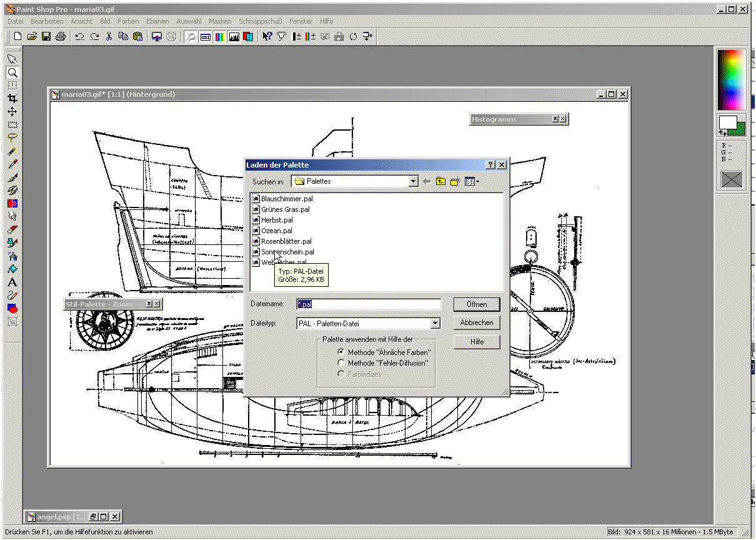Select the rectangular Selection tool
The height and width of the screenshot is (540, 756).
click(12, 125)
